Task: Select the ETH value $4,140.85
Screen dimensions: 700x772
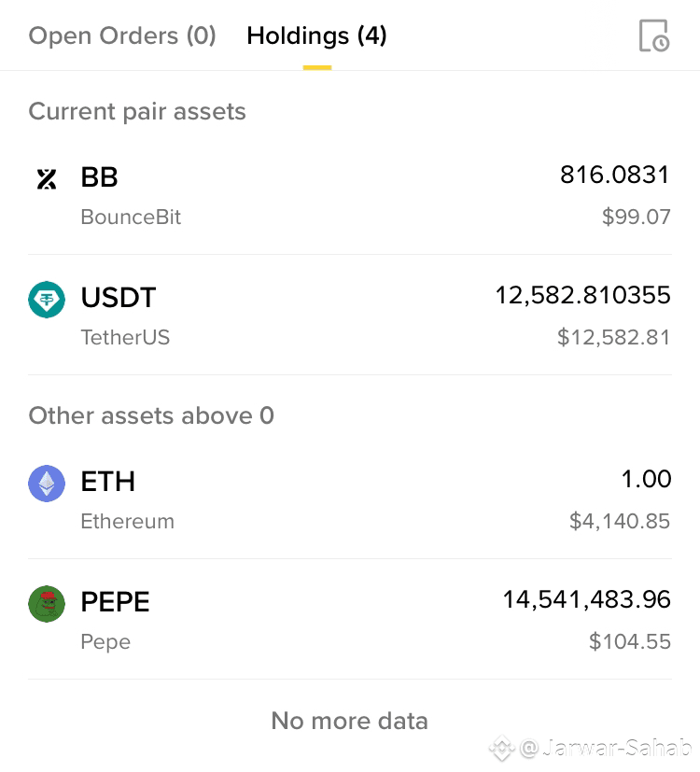Action: (620, 521)
